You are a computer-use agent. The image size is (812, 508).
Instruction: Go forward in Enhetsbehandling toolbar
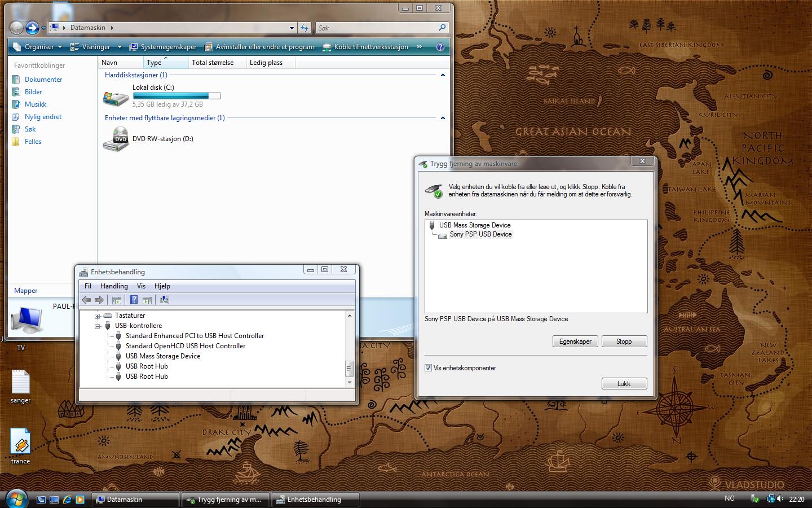pos(99,300)
